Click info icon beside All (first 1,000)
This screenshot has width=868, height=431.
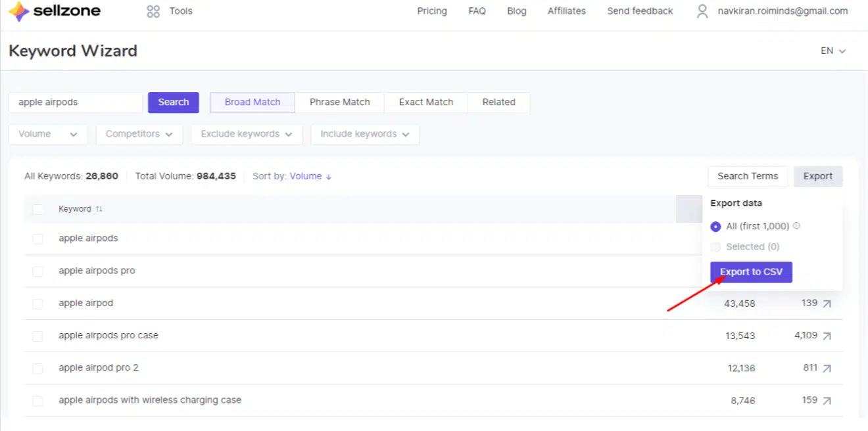pos(796,226)
